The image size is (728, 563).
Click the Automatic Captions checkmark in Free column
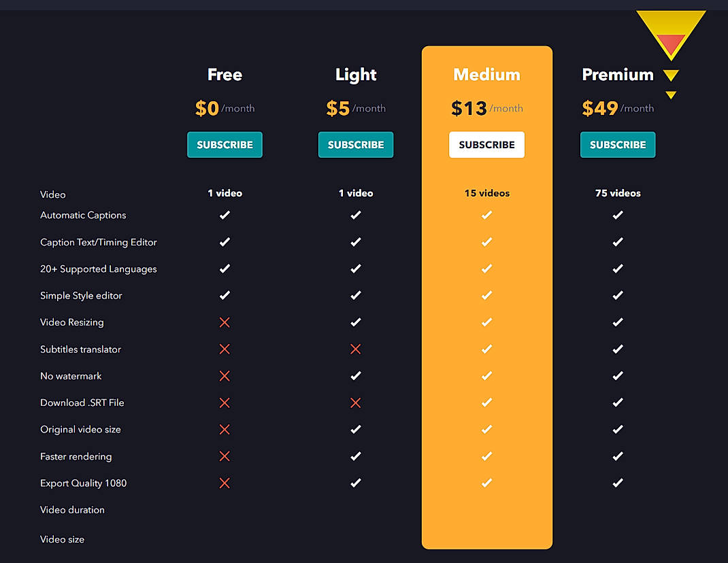pos(225,215)
